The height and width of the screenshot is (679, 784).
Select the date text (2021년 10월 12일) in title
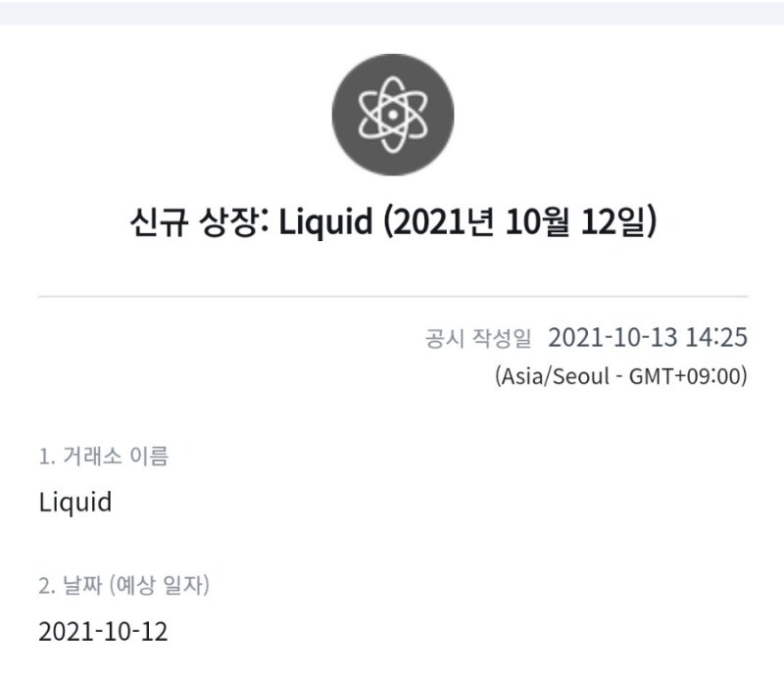pyautogui.click(x=520, y=220)
